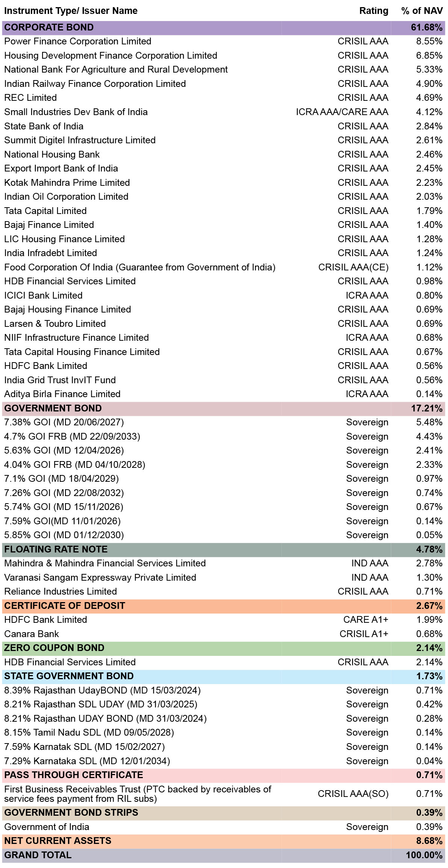Viewport: 448px width, 868px height.
Task: Click the CERTIFICATE OF DEPOSIT header
Action: (224, 606)
